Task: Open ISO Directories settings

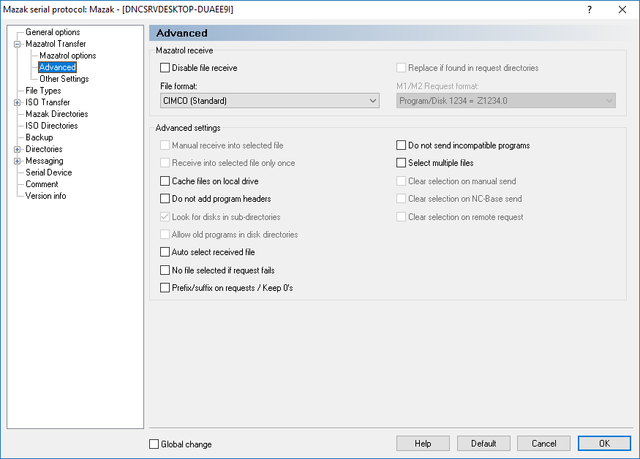Action: coord(51,126)
